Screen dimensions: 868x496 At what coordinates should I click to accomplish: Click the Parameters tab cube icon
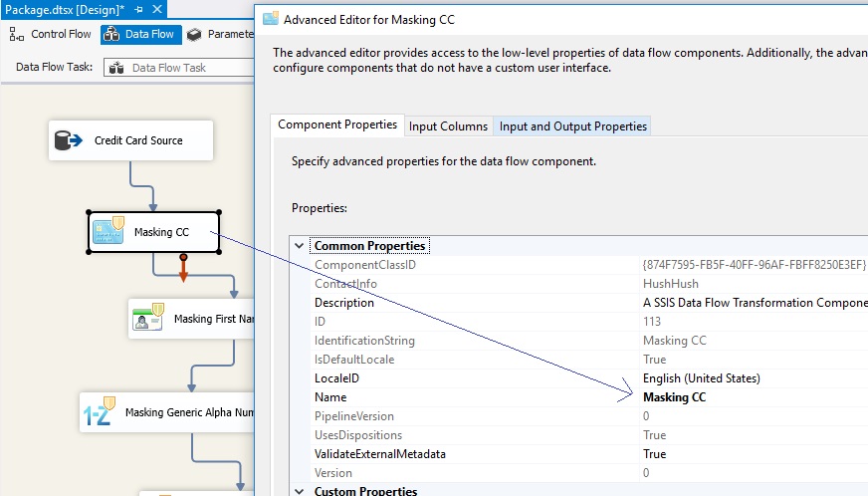pyautogui.click(x=194, y=34)
